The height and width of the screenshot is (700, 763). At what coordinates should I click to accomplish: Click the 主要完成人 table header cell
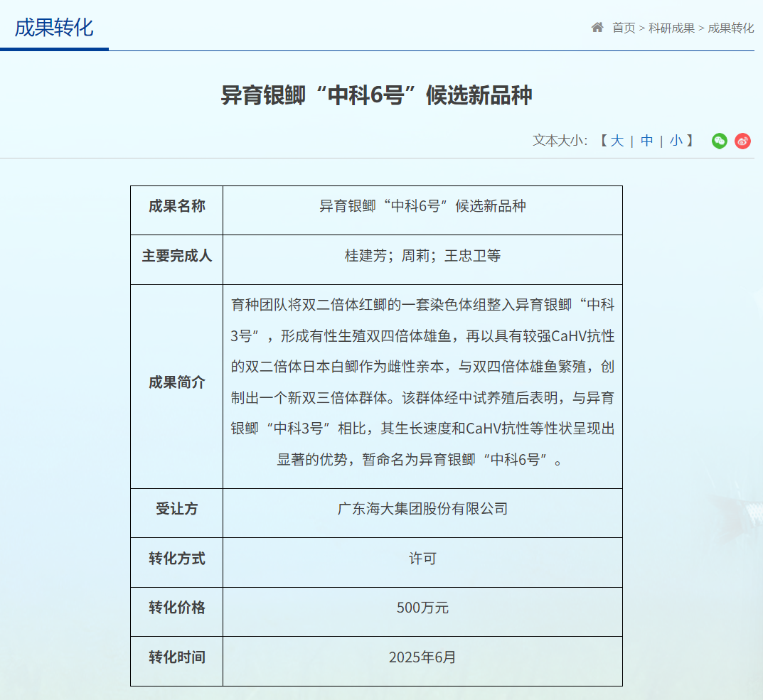point(176,260)
